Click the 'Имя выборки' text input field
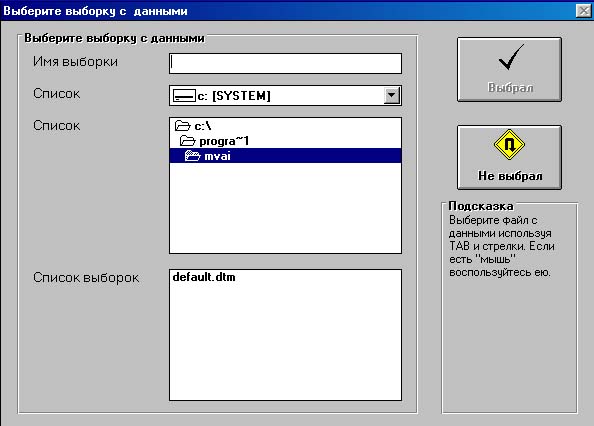 [285, 63]
